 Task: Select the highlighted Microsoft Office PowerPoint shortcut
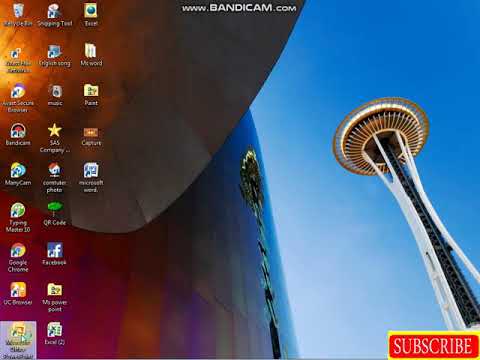coord(18,340)
